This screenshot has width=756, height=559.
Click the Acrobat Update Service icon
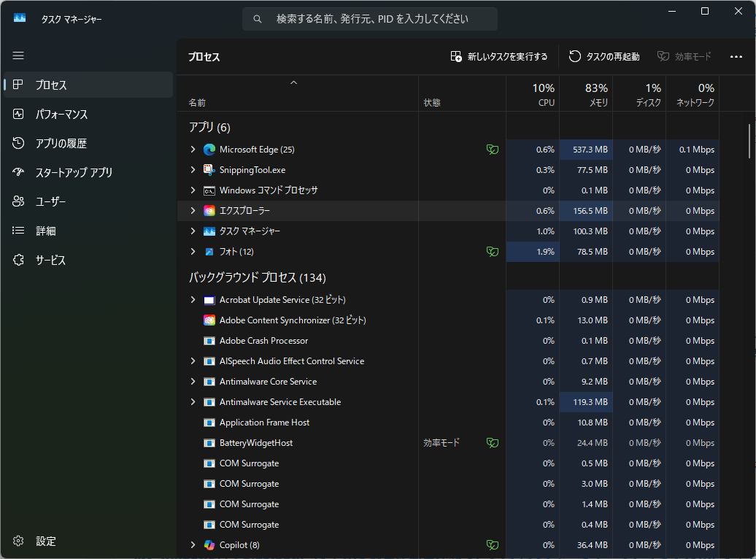point(209,300)
